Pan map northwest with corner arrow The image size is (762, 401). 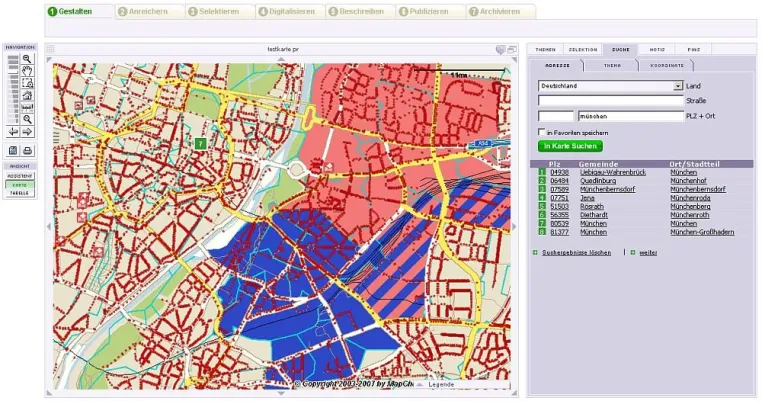[49, 60]
